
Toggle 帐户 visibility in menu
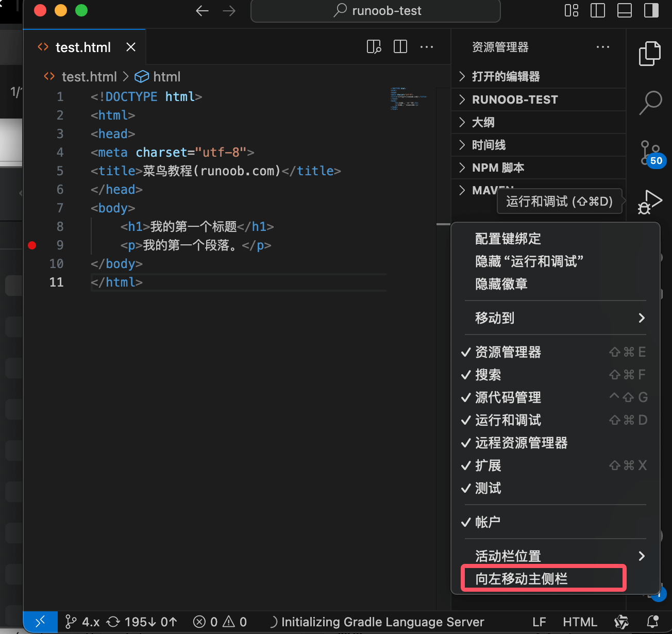coord(488,522)
